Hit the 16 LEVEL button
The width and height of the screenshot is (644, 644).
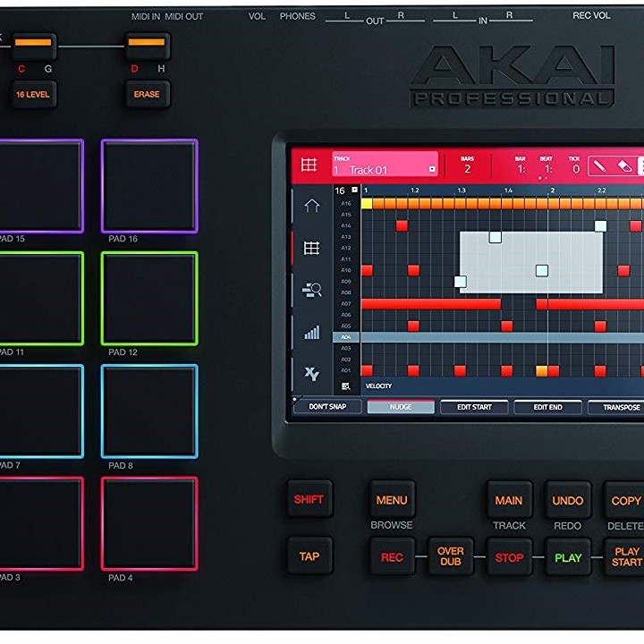tap(33, 95)
